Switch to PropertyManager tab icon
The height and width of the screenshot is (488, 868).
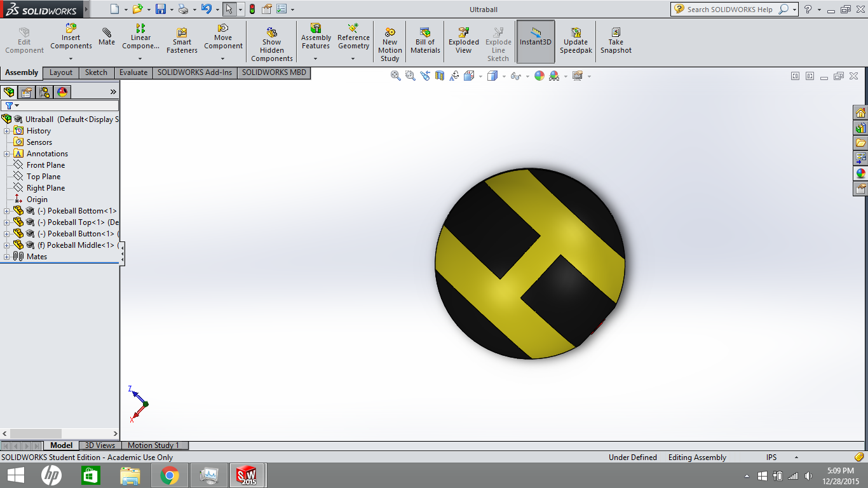pyautogui.click(x=27, y=92)
